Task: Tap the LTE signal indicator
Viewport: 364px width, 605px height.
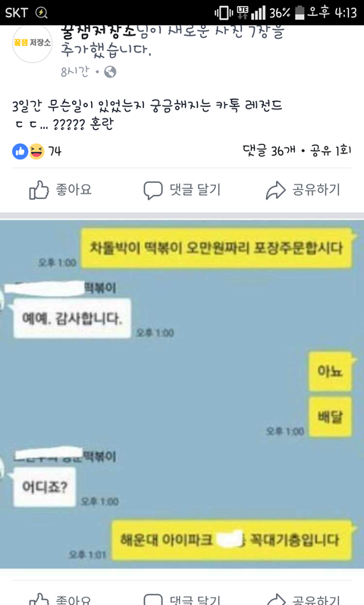Action: (x=243, y=12)
